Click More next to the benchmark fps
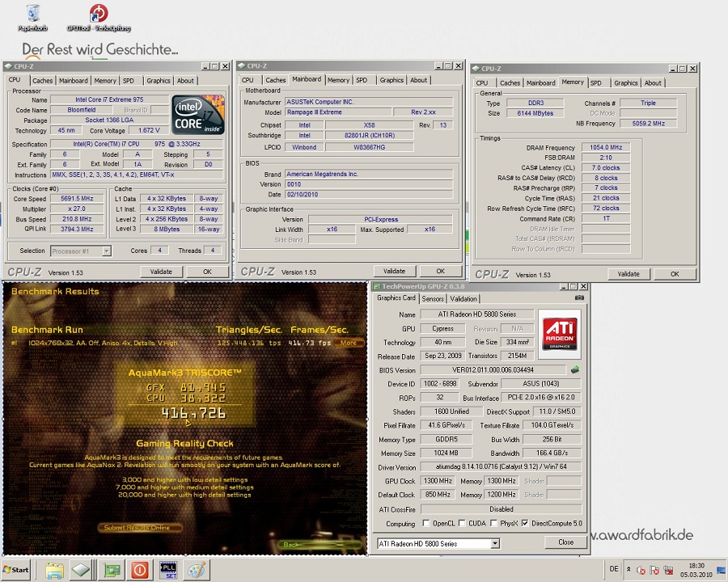Viewport: 728px width, 582px height. pyautogui.click(x=348, y=343)
